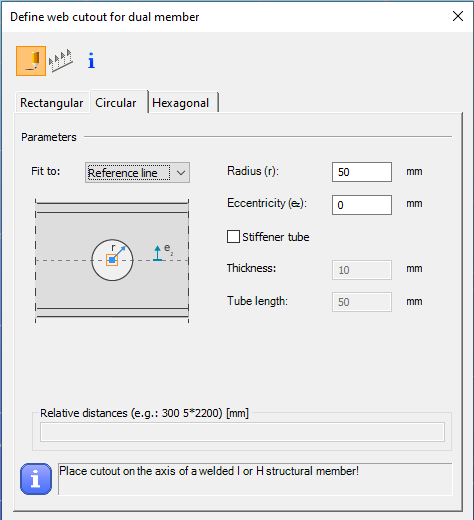Expand the Fit to dropdown arrow
The height and width of the screenshot is (520, 474).
click(x=181, y=173)
